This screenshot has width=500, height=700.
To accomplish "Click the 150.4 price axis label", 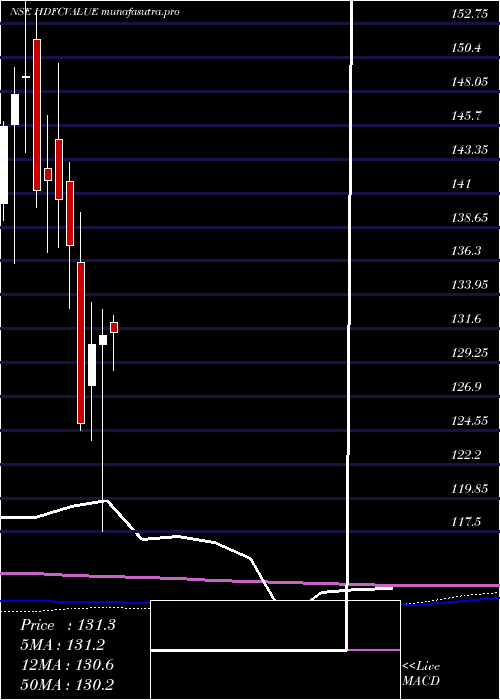I will [x=466, y=48].
